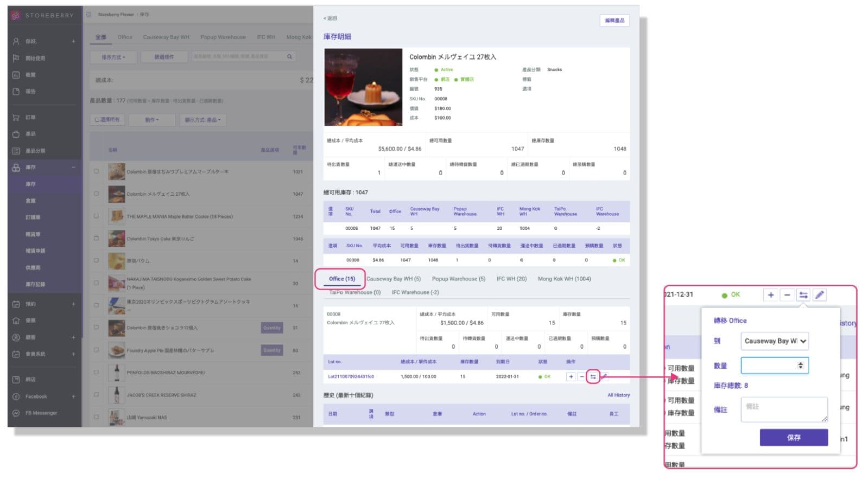Expand the Facebook sidebar section

[x=73, y=396]
